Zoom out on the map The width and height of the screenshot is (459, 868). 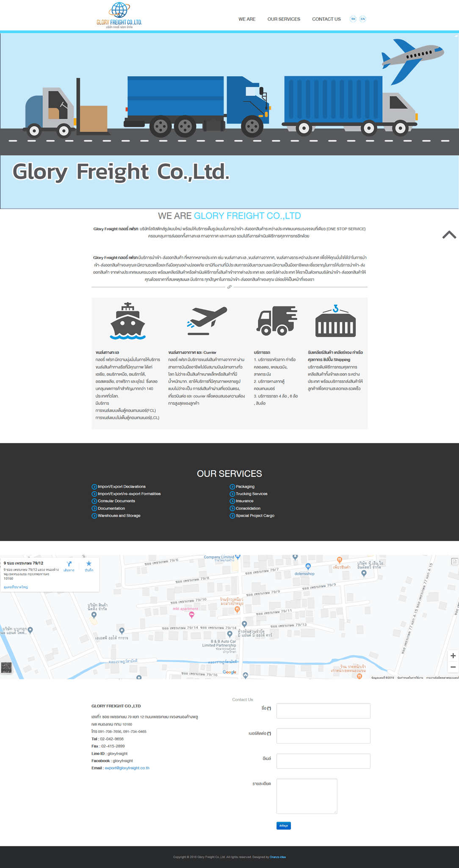[x=453, y=667]
